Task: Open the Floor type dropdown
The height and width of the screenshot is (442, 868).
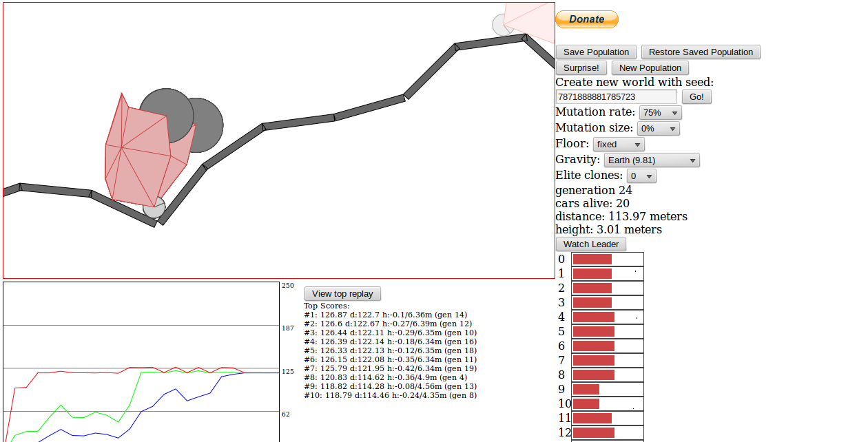Action: [619, 145]
